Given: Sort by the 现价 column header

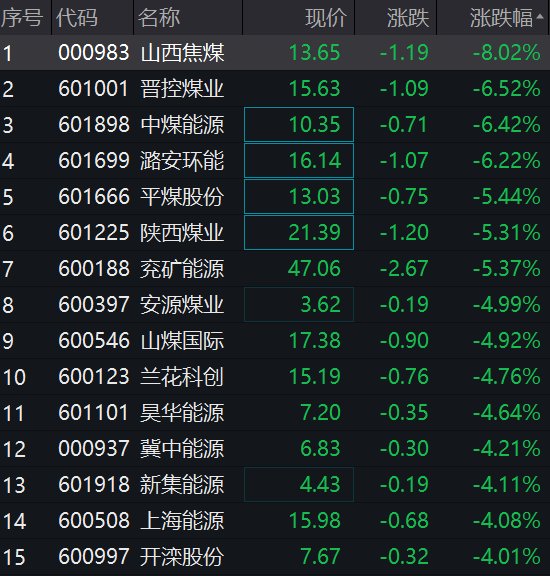Looking at the screenshot, I should 326,18.
